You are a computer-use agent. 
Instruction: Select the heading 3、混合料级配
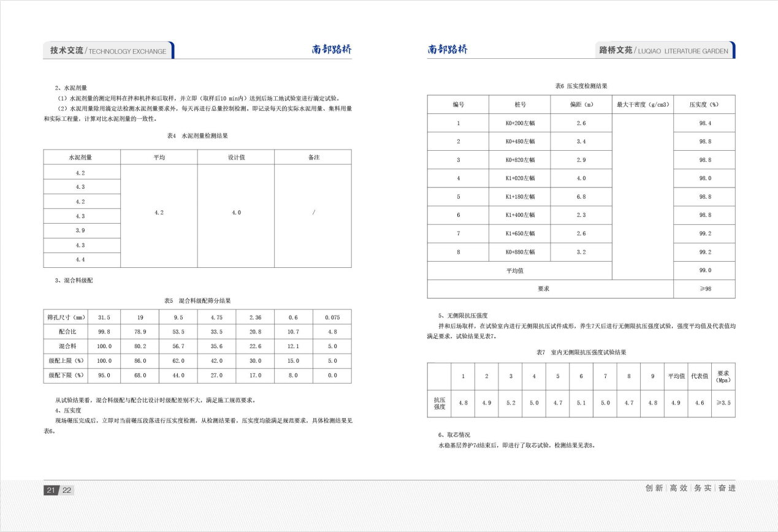[74, 281]
